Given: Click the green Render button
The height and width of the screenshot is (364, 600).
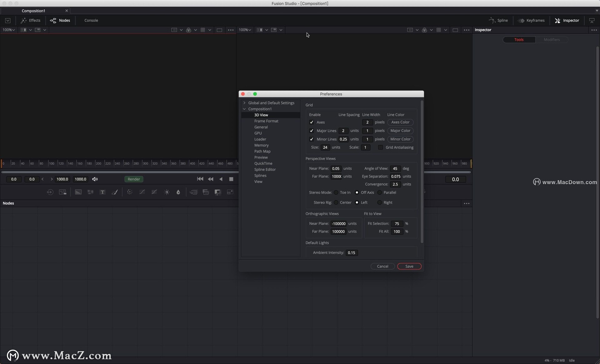Looking at the screenshot, I should pyautogui.click(x=134, y=179).
